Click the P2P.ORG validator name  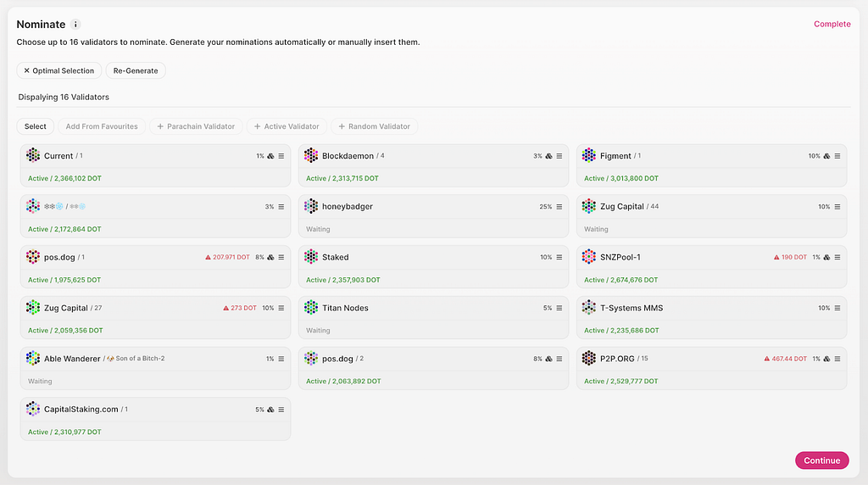coord(617,359)
